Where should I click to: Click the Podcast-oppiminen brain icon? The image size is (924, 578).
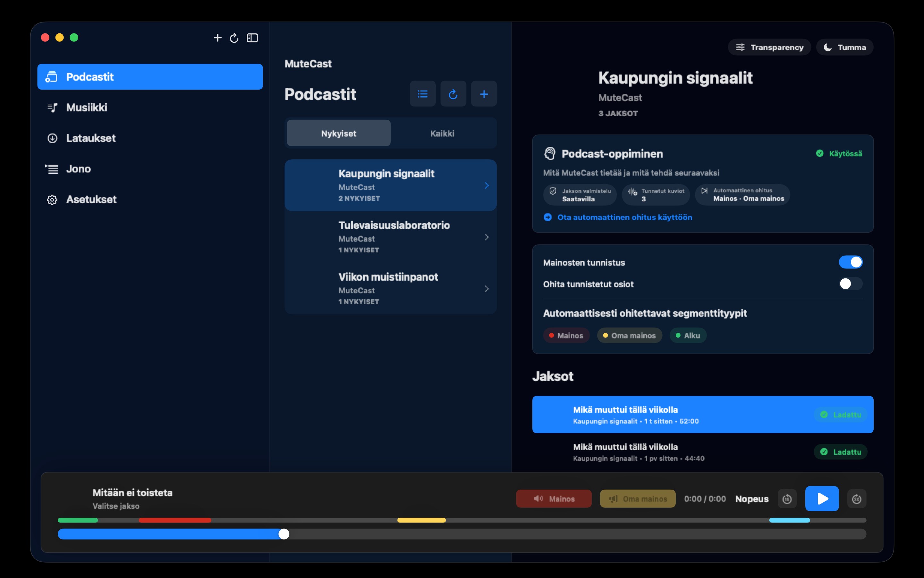(550, 154)
